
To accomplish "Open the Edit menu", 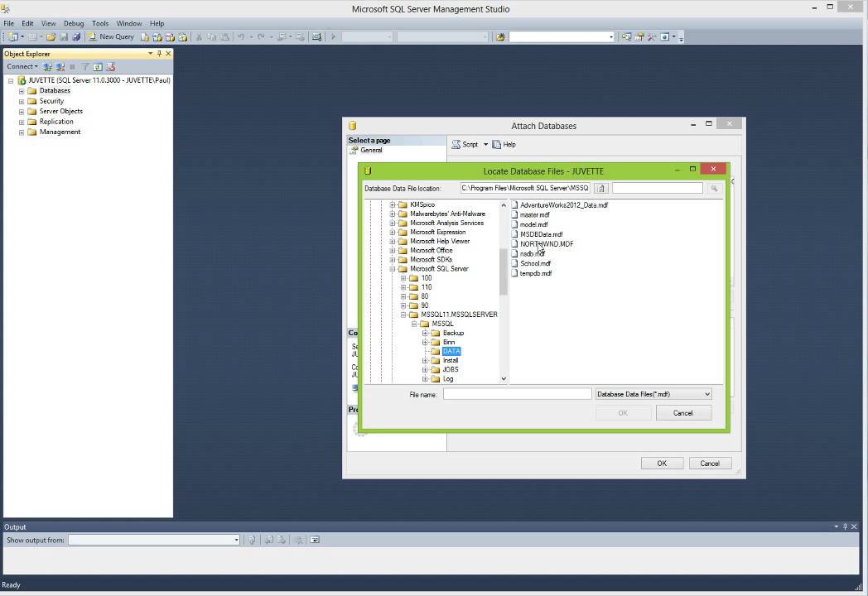I will click(x=27, y=23).
